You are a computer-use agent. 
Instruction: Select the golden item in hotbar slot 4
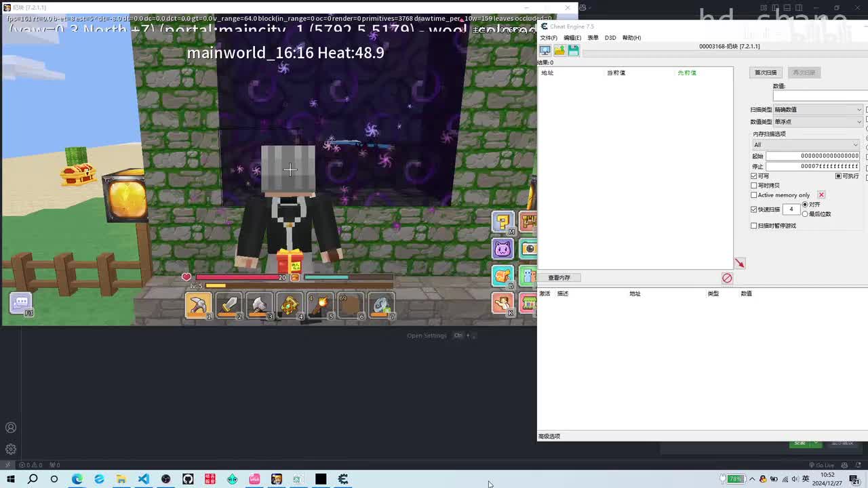coord(290,306)
